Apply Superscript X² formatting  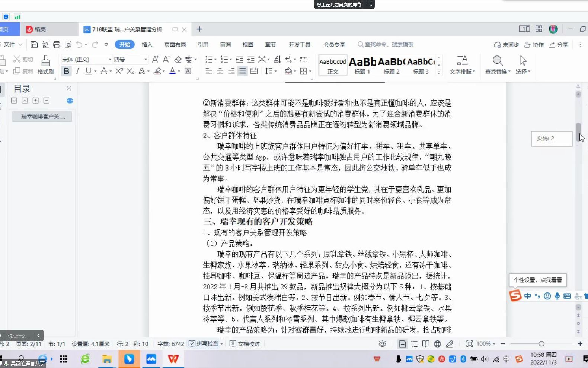[119, 71]
